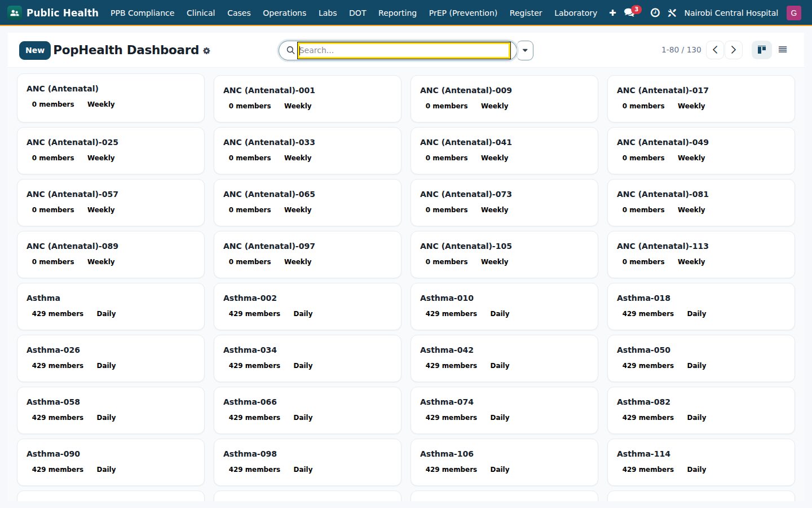Open the Register menu
812x508 pixels.
[526, 12]
